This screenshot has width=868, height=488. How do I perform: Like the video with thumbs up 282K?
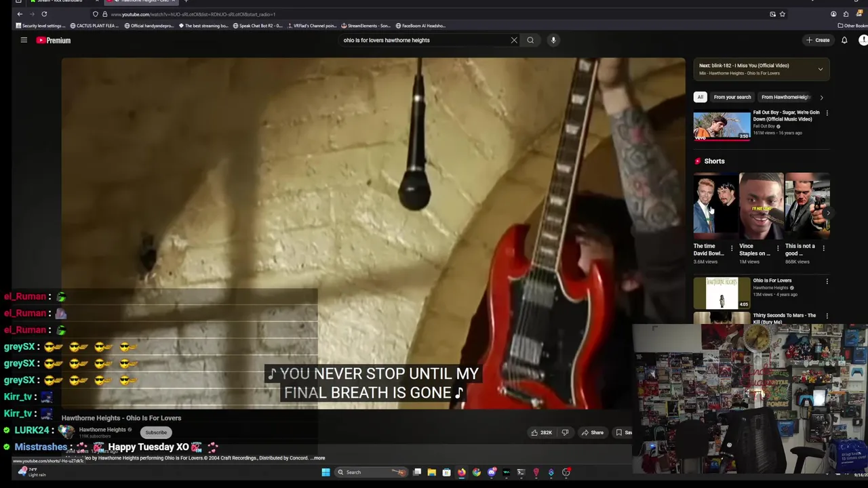(542, 432)
